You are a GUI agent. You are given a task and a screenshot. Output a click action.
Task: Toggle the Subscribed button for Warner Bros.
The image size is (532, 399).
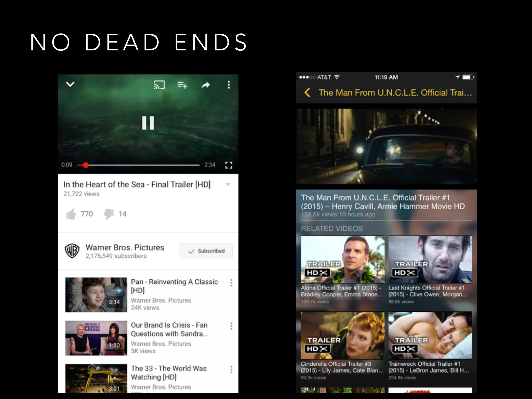point(206,251)
